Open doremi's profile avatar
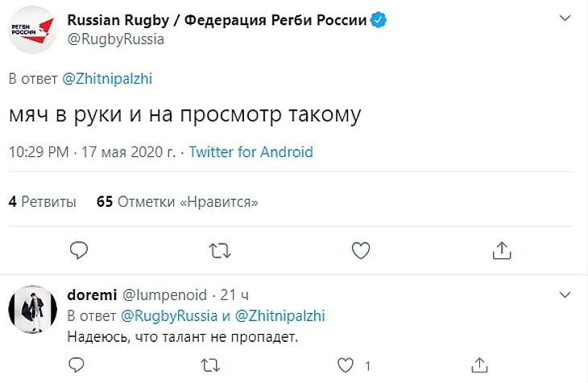Viewport: 588px width, 383px height. tap(31, 308)
